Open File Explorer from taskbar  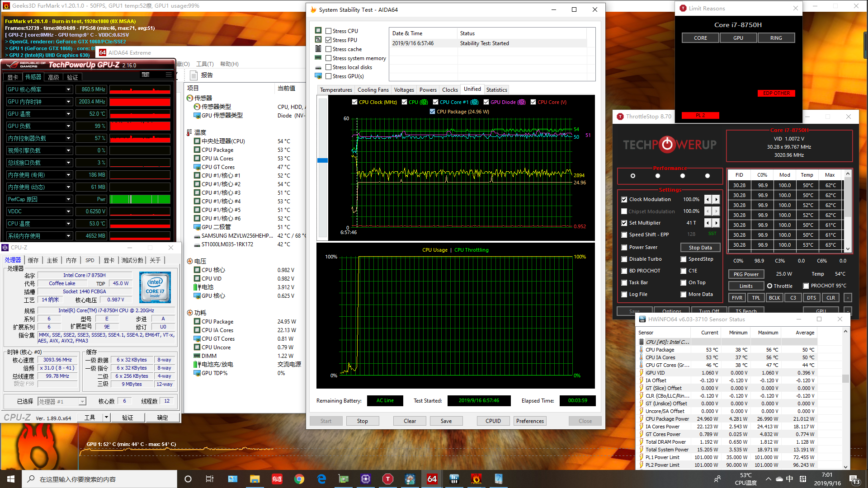pos(255,479)
